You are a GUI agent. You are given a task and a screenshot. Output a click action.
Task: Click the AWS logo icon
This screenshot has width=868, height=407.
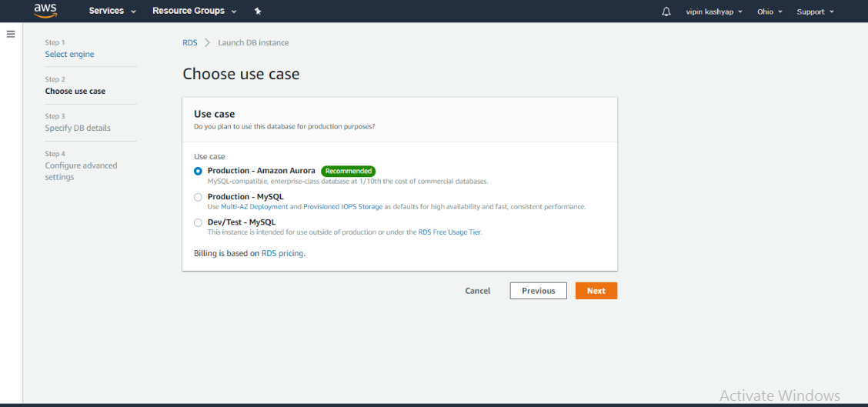point(45,11)
